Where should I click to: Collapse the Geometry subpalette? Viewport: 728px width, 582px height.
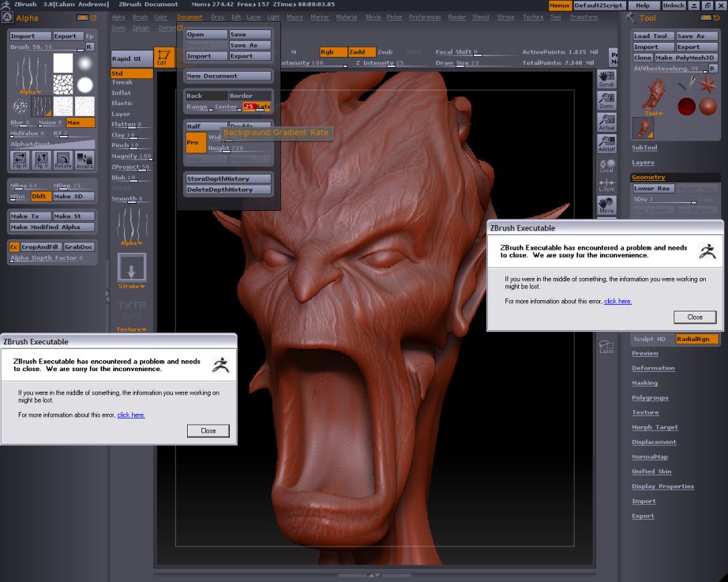[648, 178]
